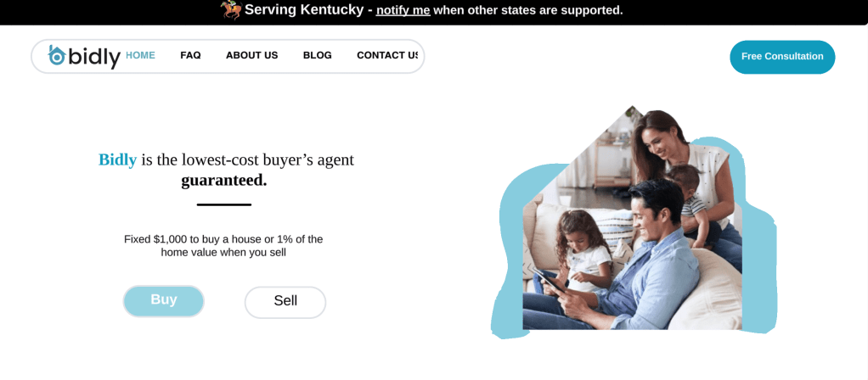Image resolution: width=868 pixels, height=380 pixels.
Task: Switch to the Sell option
Action: 285,301
